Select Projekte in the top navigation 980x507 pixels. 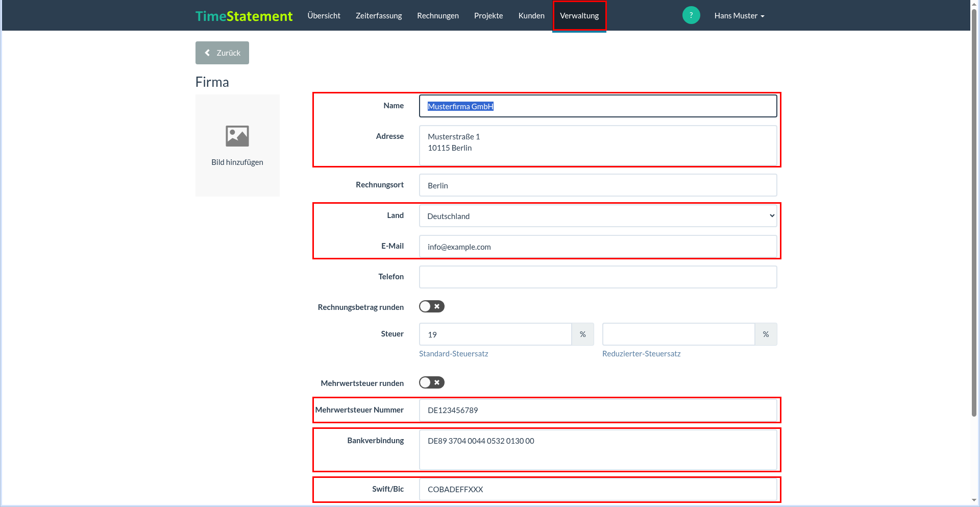tap(488, 16)
